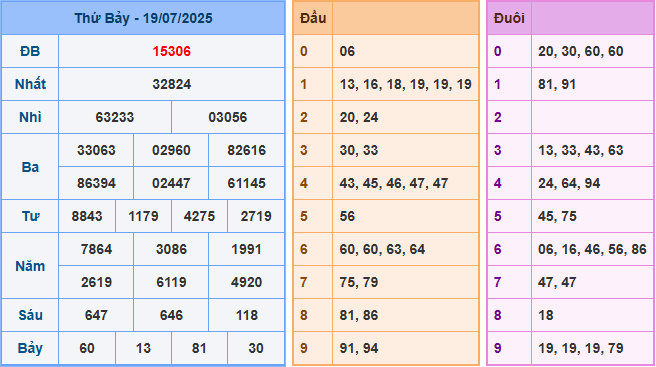This screenshot has width=656, height=367.
Task: Click the Nhất prize number 32824
Action: [x=172, y=85]
